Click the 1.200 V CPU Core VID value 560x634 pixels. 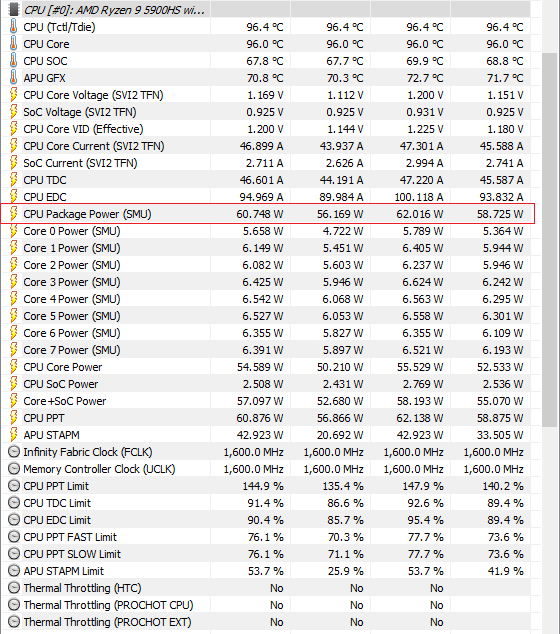point(265,129)
